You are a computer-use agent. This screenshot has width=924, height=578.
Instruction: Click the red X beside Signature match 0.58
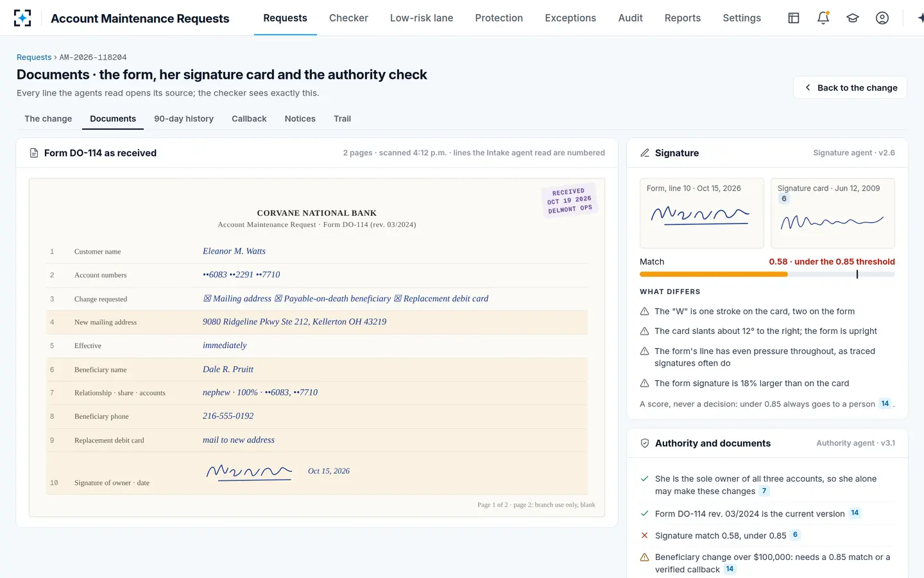644,536
